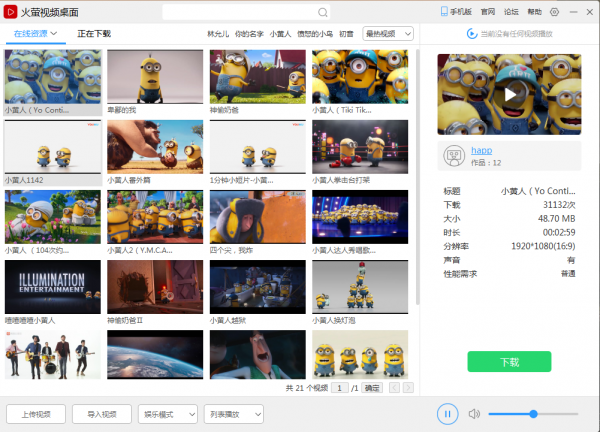Open the 帮助 menu item

534,12
